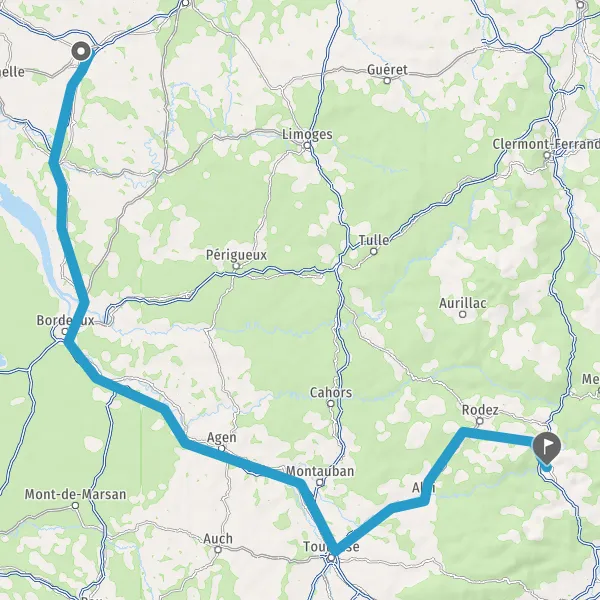Click the Auch city dot

218,549
